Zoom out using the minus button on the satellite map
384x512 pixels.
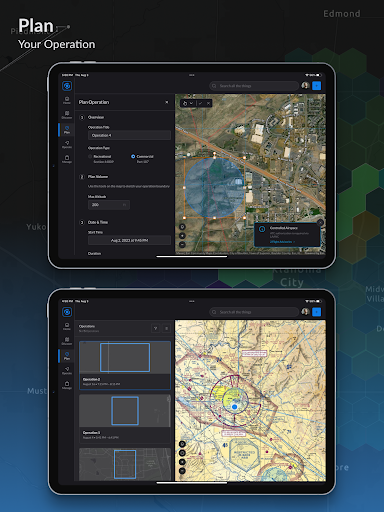coord(182,245)
